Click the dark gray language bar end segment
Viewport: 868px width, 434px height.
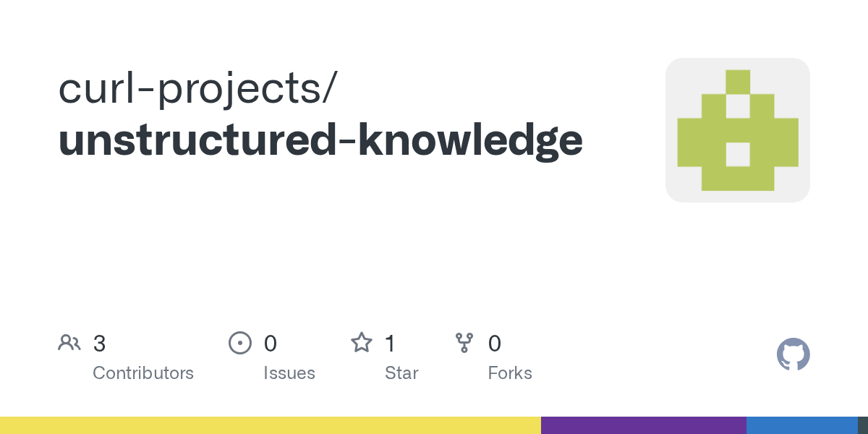pos(863,425)
